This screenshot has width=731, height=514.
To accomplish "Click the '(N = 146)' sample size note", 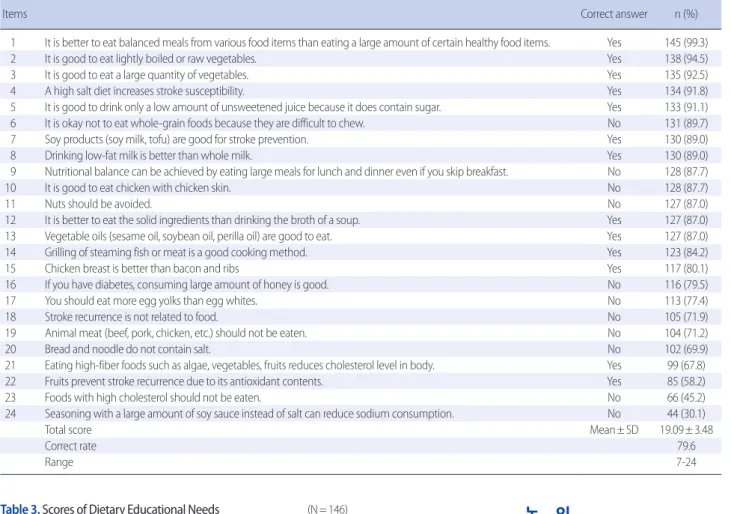I will (327, 509).
